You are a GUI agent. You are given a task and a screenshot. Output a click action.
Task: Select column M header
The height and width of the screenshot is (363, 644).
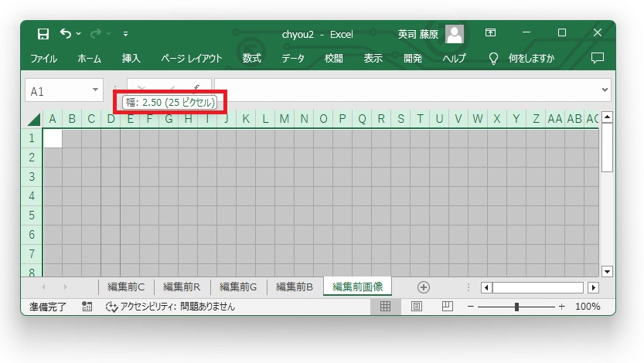pos(285,119)
